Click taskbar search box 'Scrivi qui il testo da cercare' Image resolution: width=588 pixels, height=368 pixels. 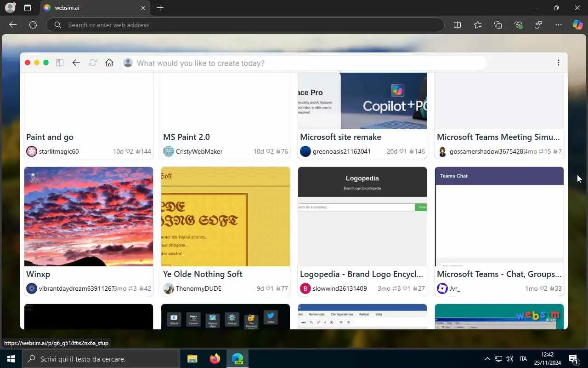[x=101, y=359]
